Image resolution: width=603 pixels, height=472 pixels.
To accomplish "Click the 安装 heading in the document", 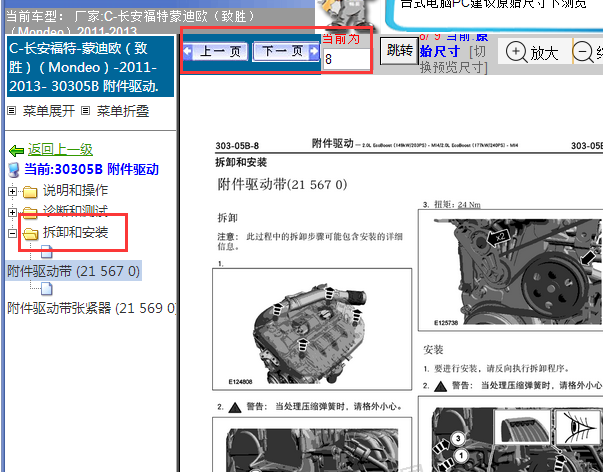I will coord(433,350).
